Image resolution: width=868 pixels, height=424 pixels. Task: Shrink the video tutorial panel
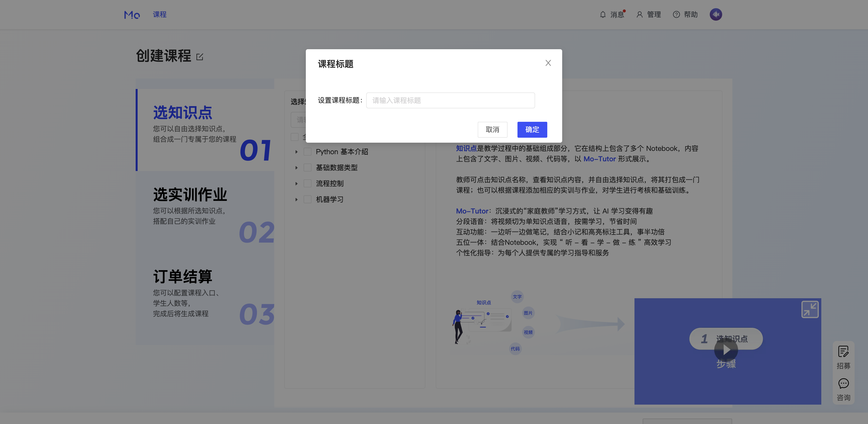[810, 309]
